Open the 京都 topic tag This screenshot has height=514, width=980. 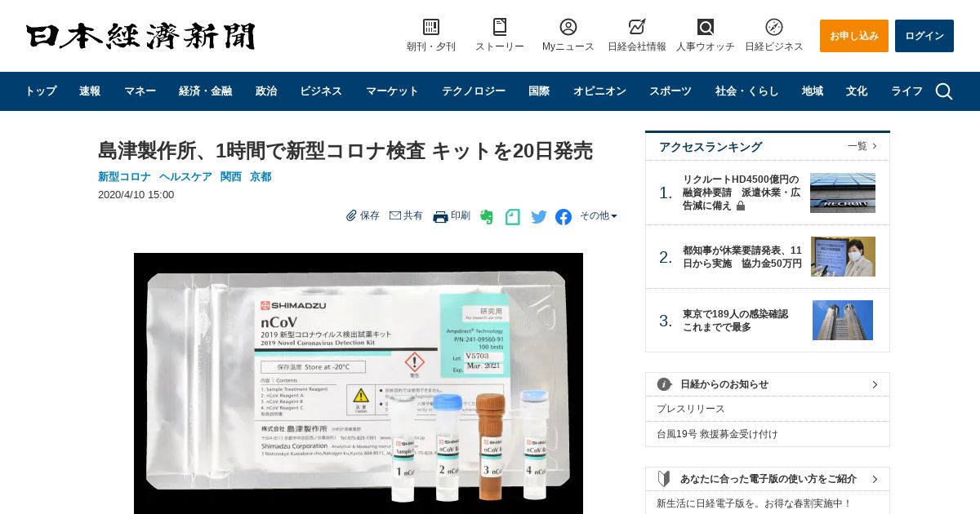(261, 176)
